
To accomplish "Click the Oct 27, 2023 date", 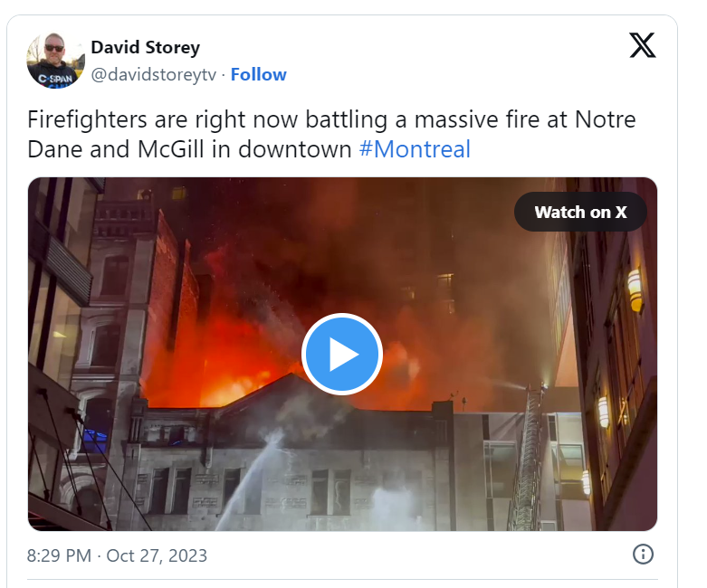I will pos(157,555).
